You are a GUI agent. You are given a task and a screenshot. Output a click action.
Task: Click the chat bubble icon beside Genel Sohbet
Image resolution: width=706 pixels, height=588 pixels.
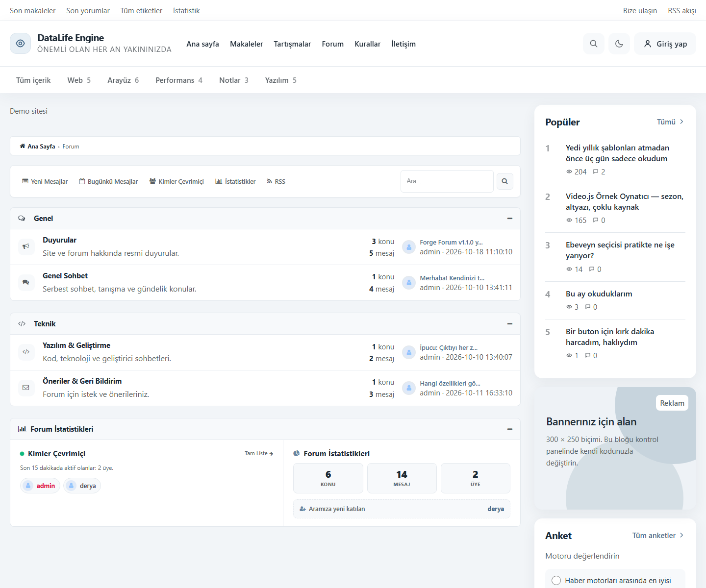click(26, 282)
